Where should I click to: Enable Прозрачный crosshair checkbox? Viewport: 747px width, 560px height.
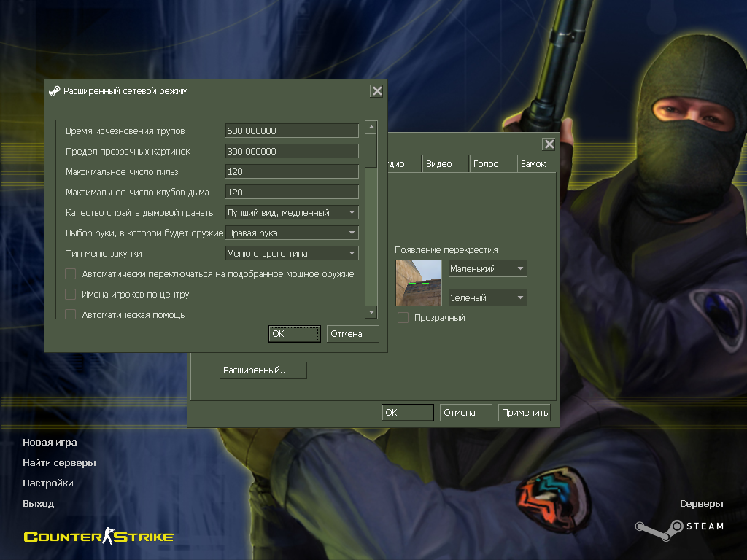pos(403,318)
